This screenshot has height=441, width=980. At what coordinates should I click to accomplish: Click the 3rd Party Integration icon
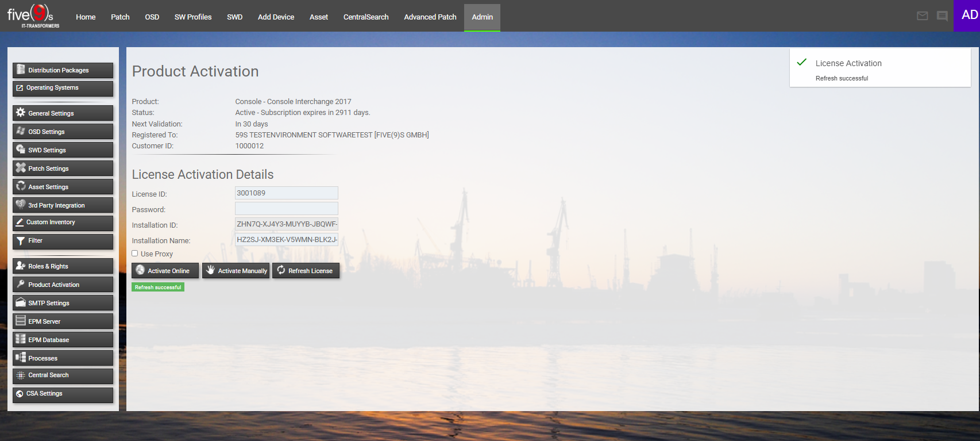click(x=21, y=205)
